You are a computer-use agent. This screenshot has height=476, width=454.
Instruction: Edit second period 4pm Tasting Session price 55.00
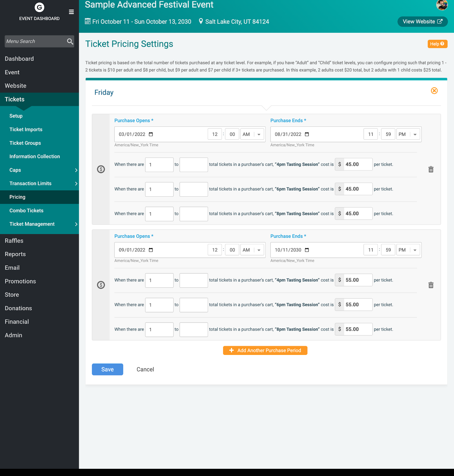(358, 280)
